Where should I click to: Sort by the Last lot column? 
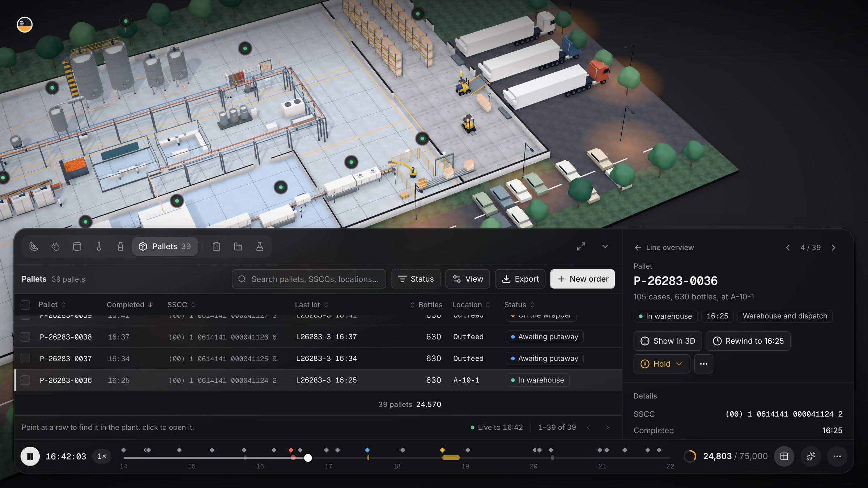click(x=311, y=305)
